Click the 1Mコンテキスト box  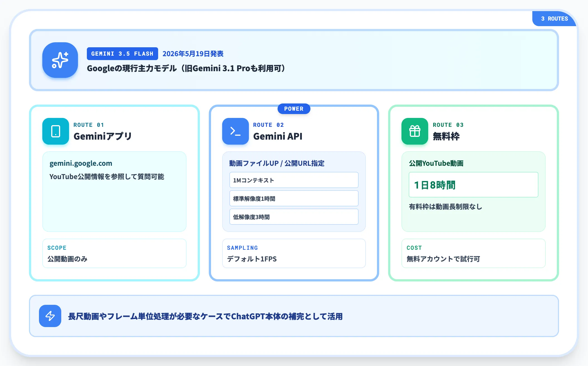294,180
